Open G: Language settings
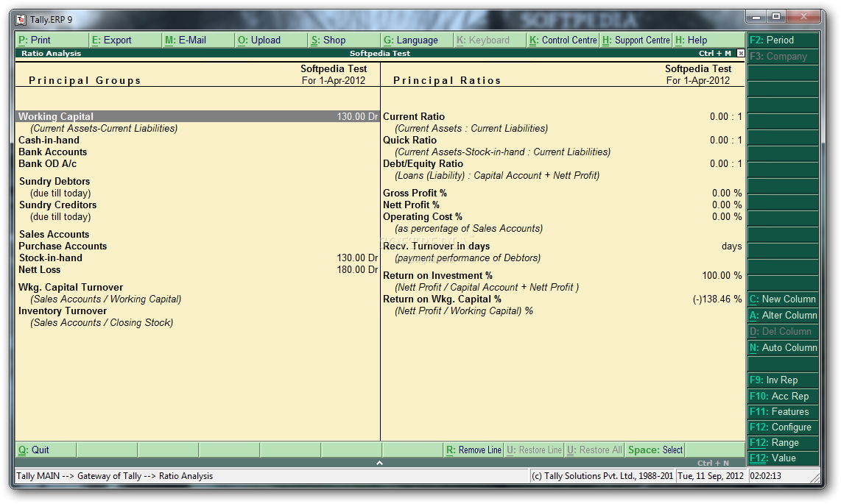The height and width of the screenshot is (504, 841). [x=418, y=40]
